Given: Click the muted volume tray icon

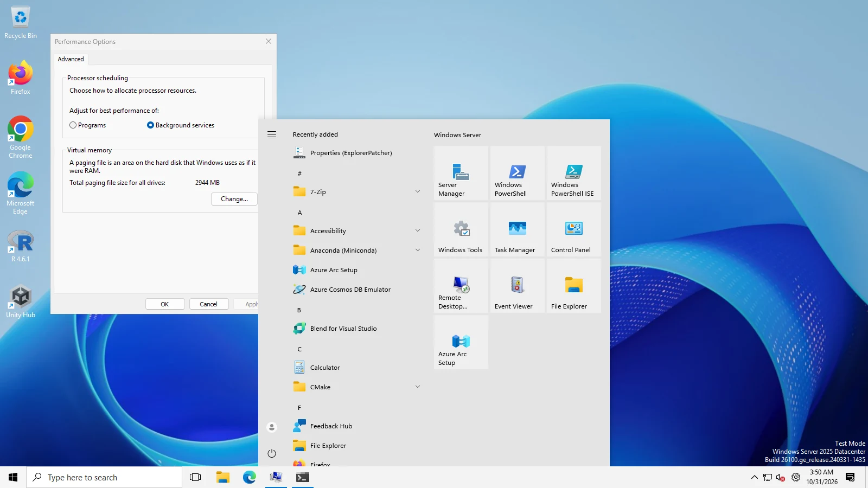Looking at the screenshot, I should pos(781,478).
